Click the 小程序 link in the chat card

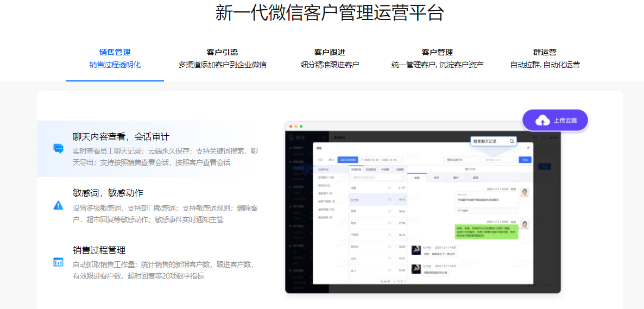pyautogui.click(x=463, y=210)
